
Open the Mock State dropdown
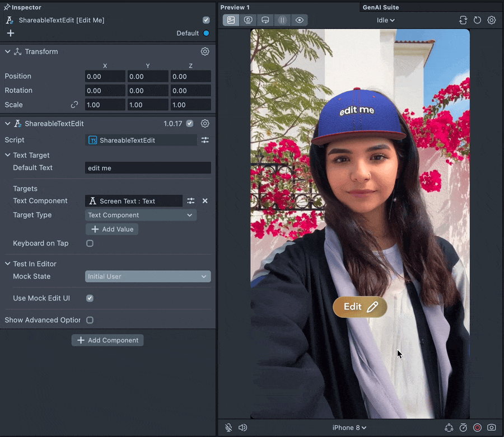[x=148, y=276]
